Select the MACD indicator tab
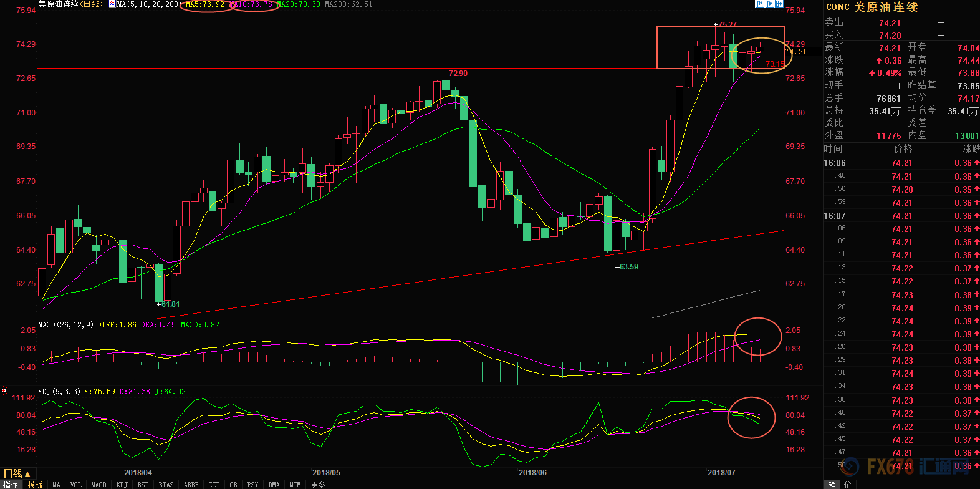The height and width of the screenshot is (489, 980). pyautogui.click(x=98, y=485)
